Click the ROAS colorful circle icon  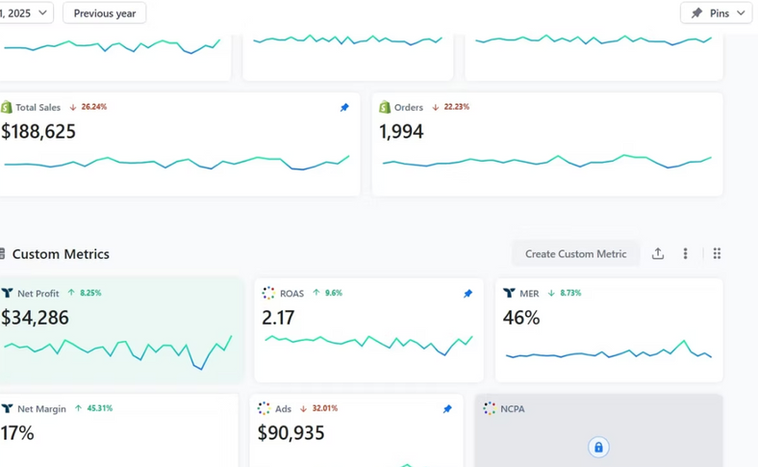coord(268,293)
